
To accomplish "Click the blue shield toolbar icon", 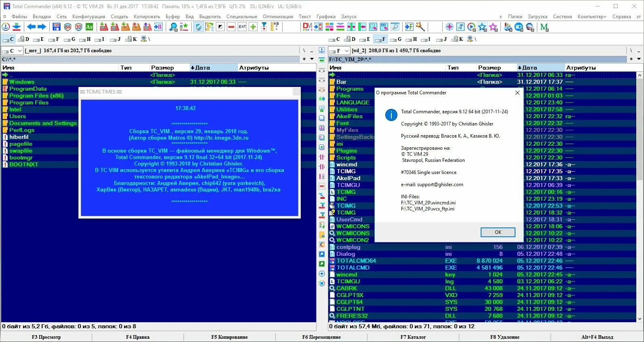I will (x=198, y=27).
